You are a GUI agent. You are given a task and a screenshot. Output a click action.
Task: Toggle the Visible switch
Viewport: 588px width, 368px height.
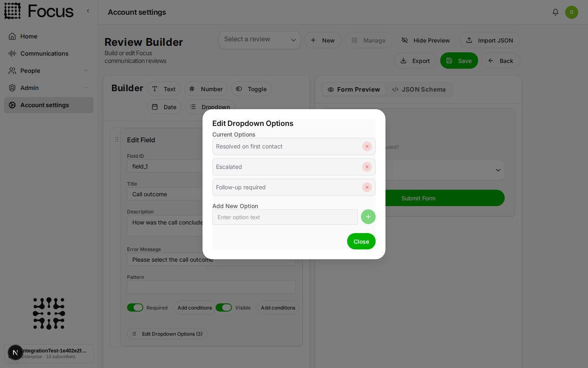click(x=224, y=307)
